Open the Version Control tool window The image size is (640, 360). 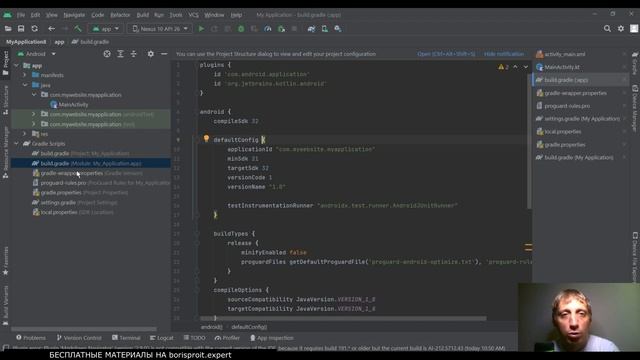[x=79, y=338]
